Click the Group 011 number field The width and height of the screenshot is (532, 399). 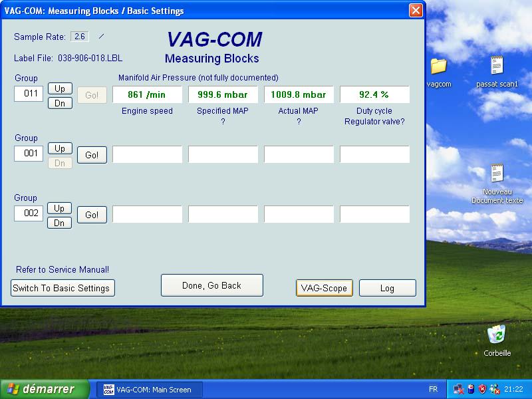(x=29, y=94)
